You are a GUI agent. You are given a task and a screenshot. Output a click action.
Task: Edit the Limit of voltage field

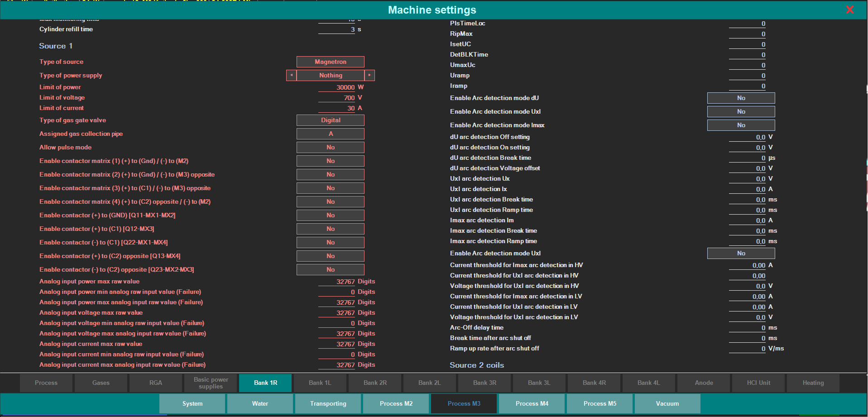point(337,98)
